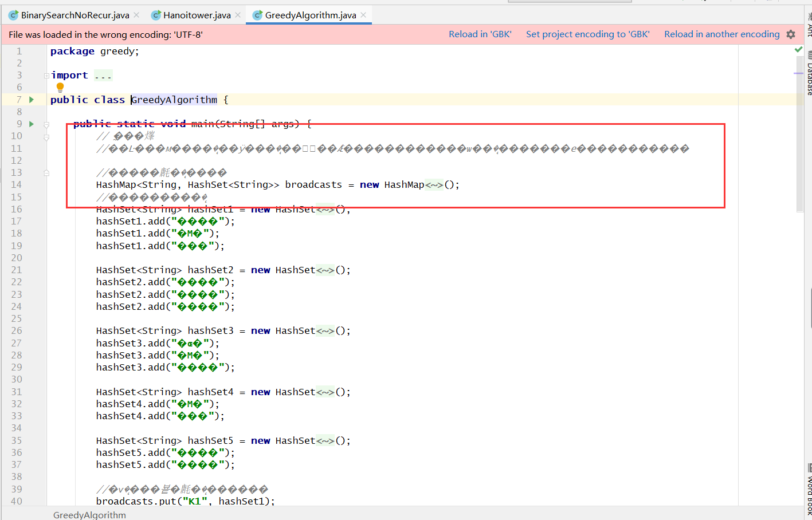812x520 pixels.
Task: Click the GreedyAlgorithm breadcrumb at the bottom
Action: coord(89,514)
